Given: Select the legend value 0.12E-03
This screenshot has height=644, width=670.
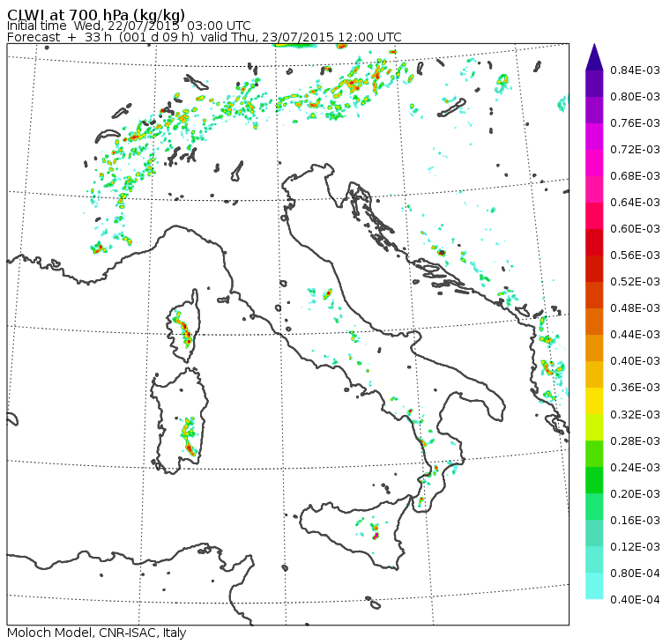Looking at the screenshot, I should pos(635,547).
